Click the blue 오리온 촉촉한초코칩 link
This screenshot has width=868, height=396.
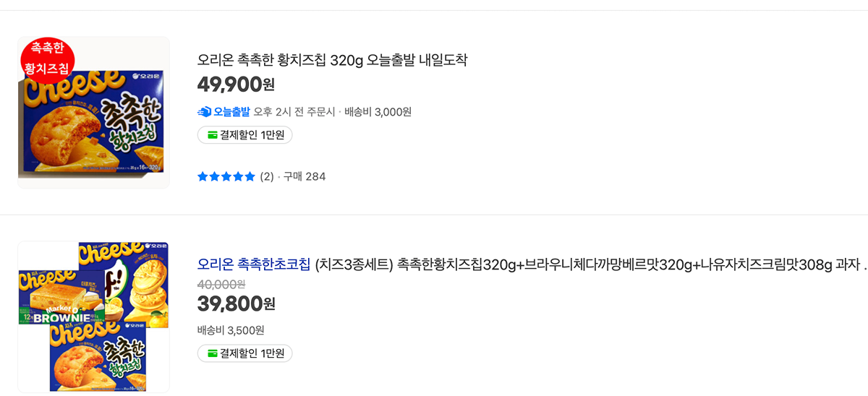[253, 264]
